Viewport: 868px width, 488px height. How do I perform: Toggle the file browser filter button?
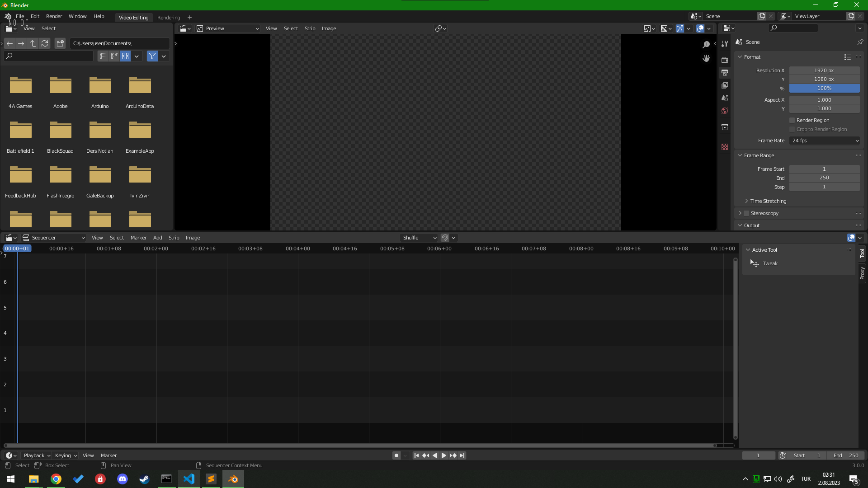(152, 56)
